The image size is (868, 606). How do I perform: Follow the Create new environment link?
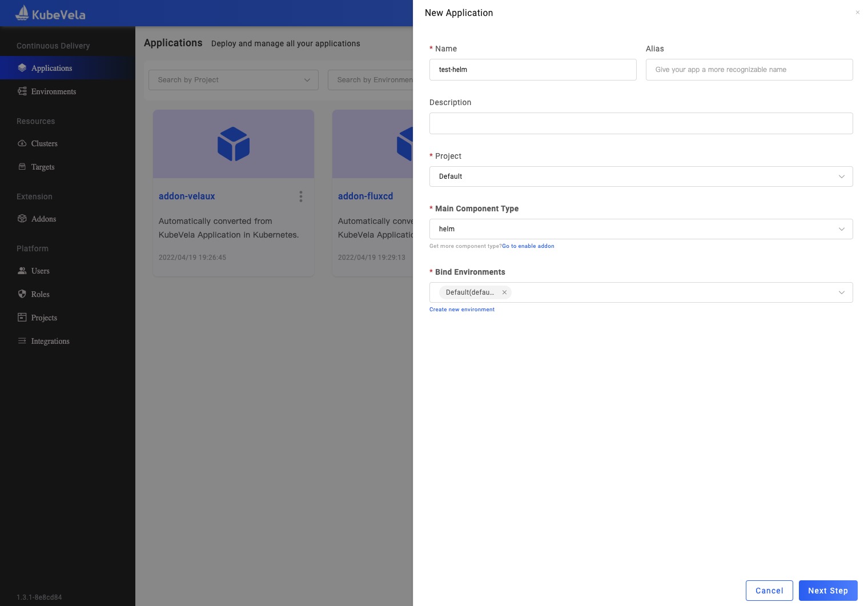[x=462, y=310]
